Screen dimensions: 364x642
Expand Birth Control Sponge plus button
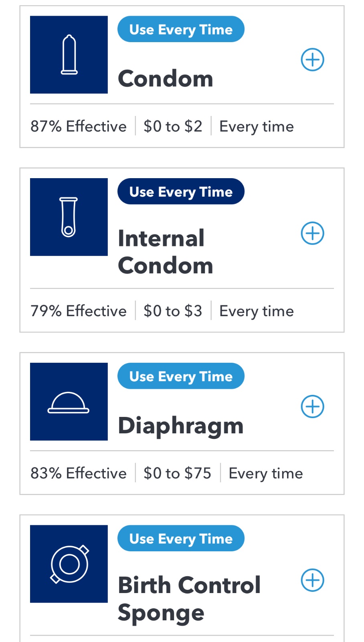313,580
